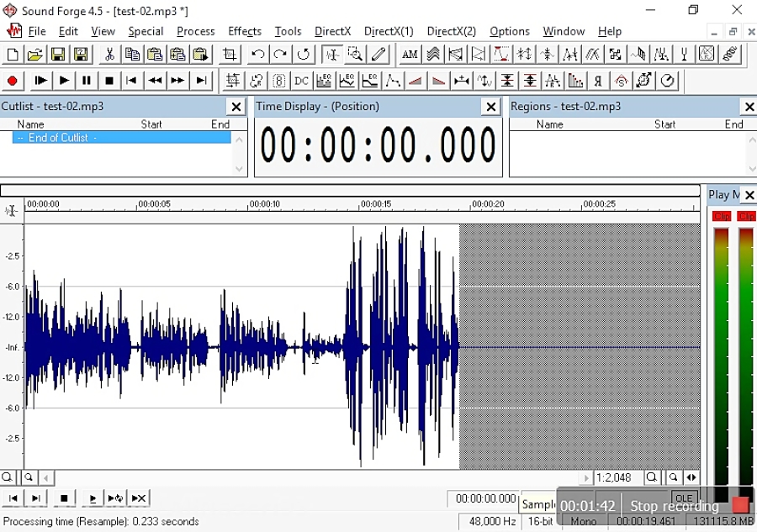Viewport: 757px width, 532px height.
Task: Open the DC Offset process
Action: pyautogui.click(x=301, y=81)
